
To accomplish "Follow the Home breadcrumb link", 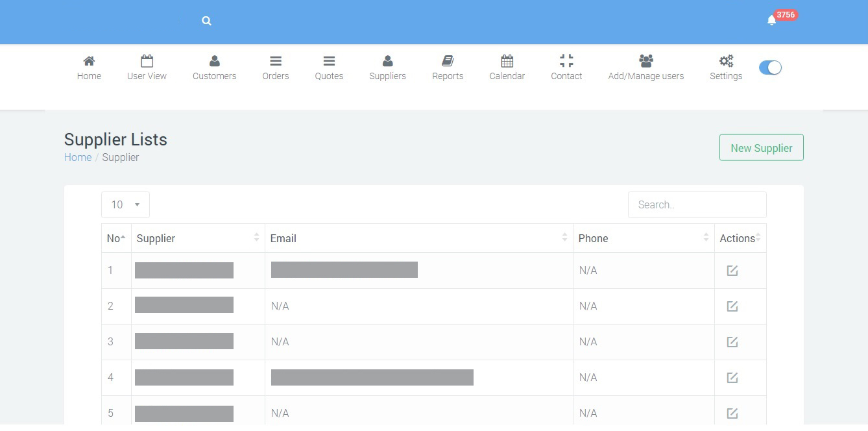I will click(78, 157).
